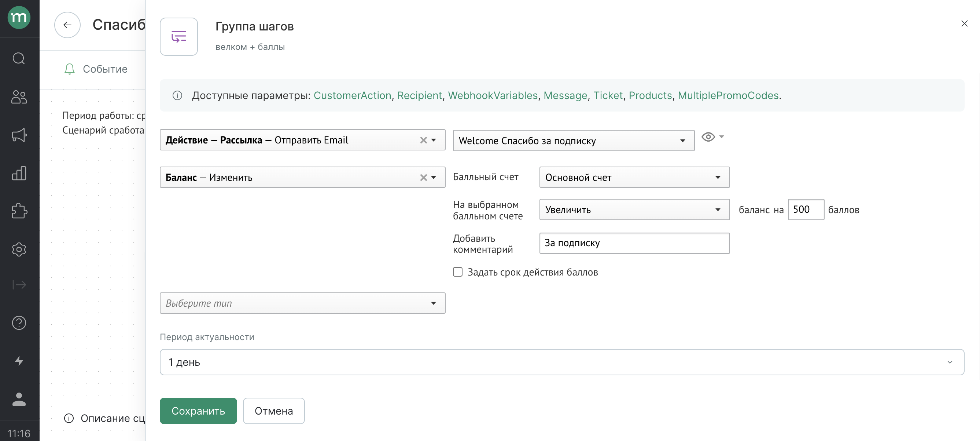Open the customers people icon in sidebar
The height and width of the screenshot is (441, 980).
click(19, 97)
